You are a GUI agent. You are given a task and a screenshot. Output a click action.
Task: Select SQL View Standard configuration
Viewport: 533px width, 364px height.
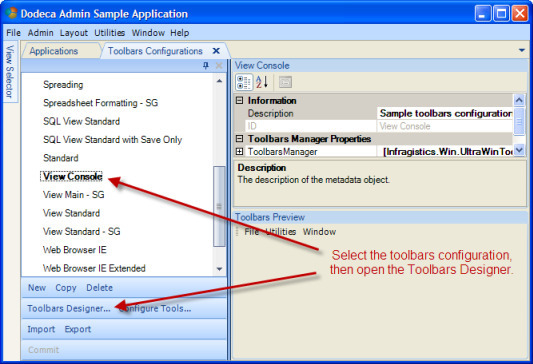(x=82, y=121)
